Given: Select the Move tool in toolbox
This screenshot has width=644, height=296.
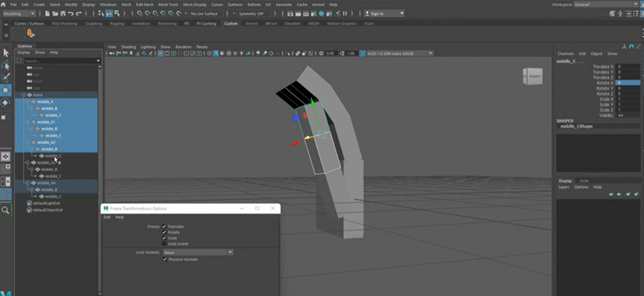Looking at the screenshot, I should pyautogui.click(x=6, y=90).
